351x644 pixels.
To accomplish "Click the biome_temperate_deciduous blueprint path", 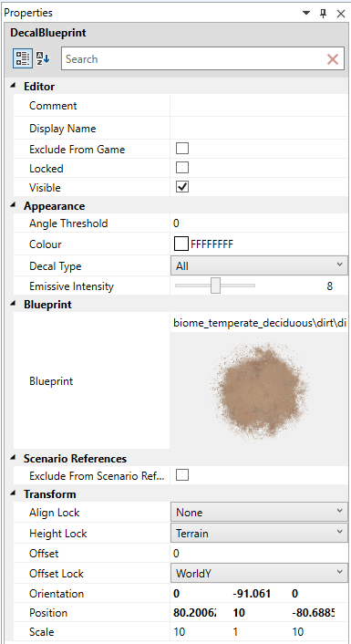I will pyautogui.click(x=260, y=323).
